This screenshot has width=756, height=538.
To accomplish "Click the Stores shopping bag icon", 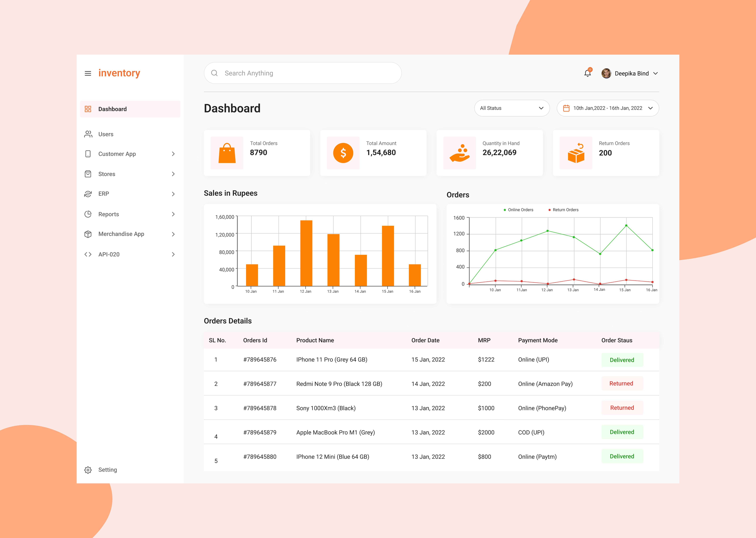I will pos(88,174).
